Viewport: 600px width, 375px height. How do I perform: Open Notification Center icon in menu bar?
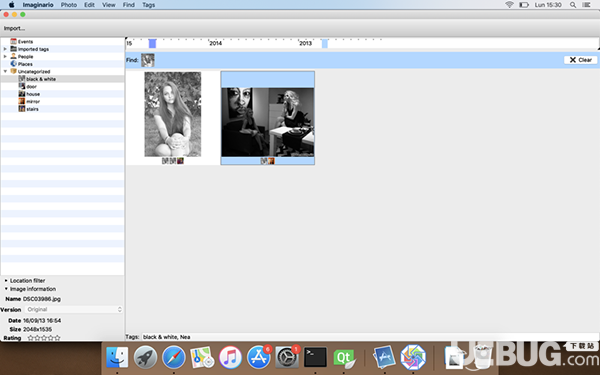tap(586, 5)
